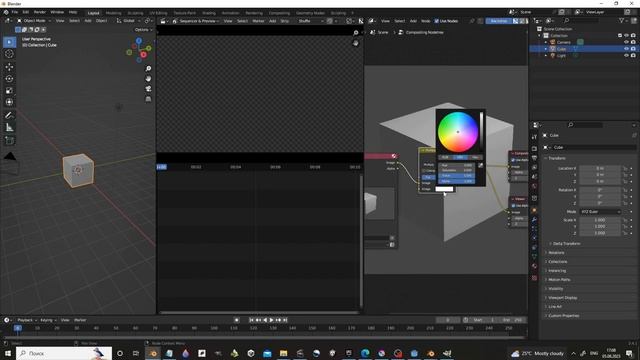Open the XYZ Euler rotation mode dropdown
640x360 pixels.
tap(600, 212)
